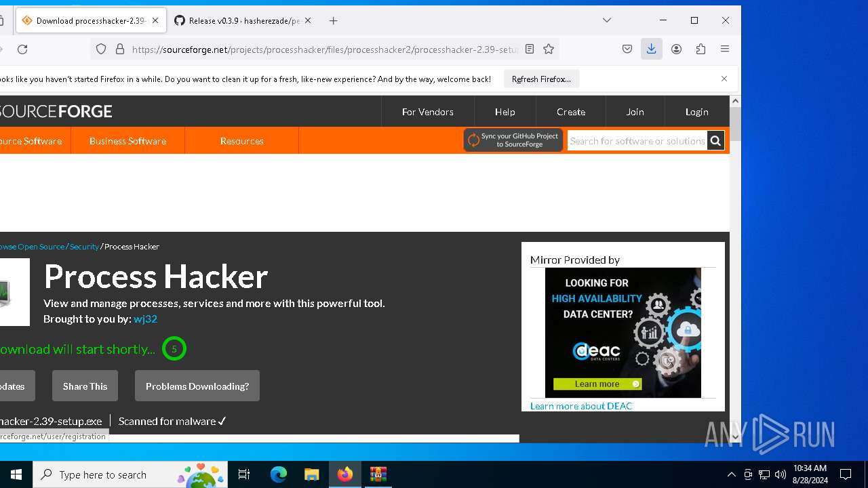Viewport: 868px width, 488px height.
Task: Open the Business Software menu
Action: point(127,141)
